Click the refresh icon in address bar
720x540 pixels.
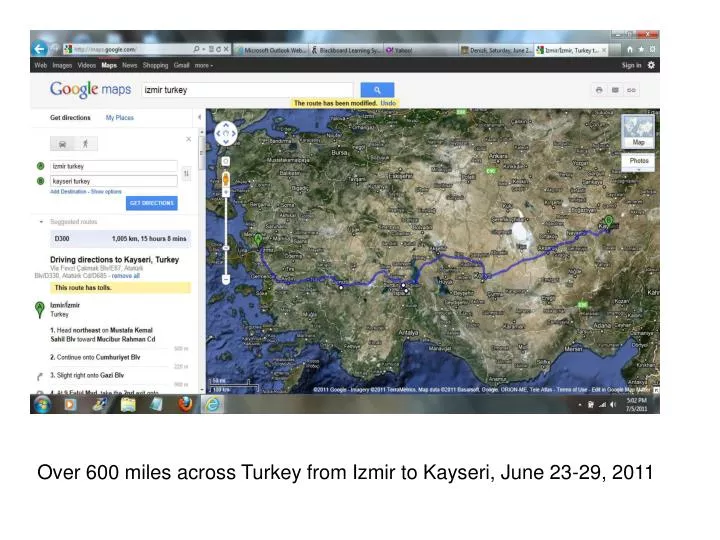coord(219,49)
